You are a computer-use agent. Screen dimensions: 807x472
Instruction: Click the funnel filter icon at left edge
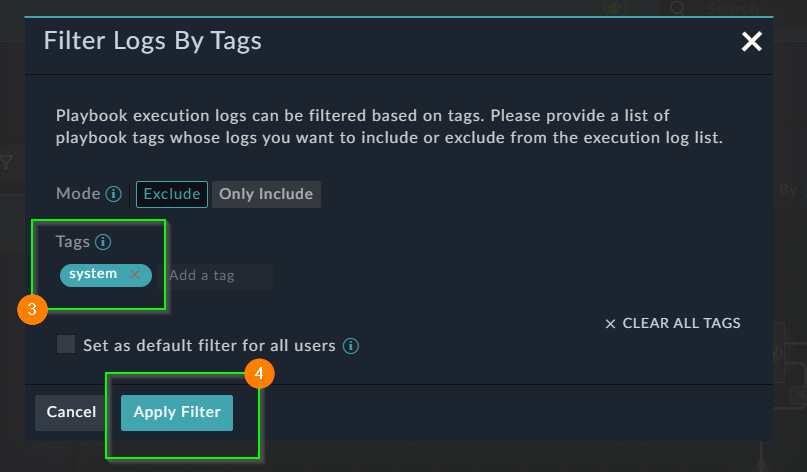pyautogui.click(x=6, y=162)
